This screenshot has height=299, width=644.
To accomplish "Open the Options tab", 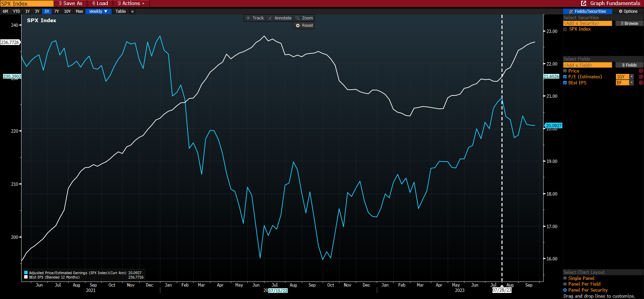I will click(x=628, y=11).
